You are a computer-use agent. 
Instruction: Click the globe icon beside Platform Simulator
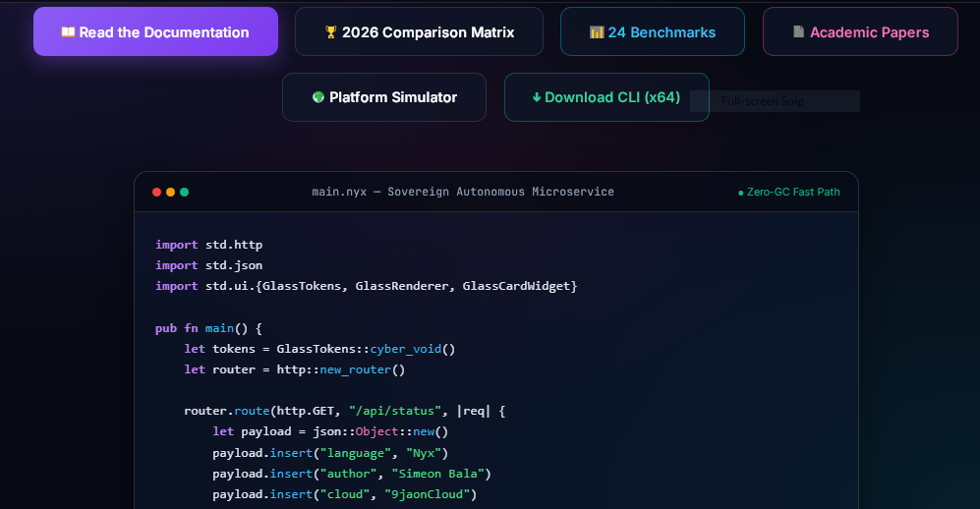click(x=318, y=97)
